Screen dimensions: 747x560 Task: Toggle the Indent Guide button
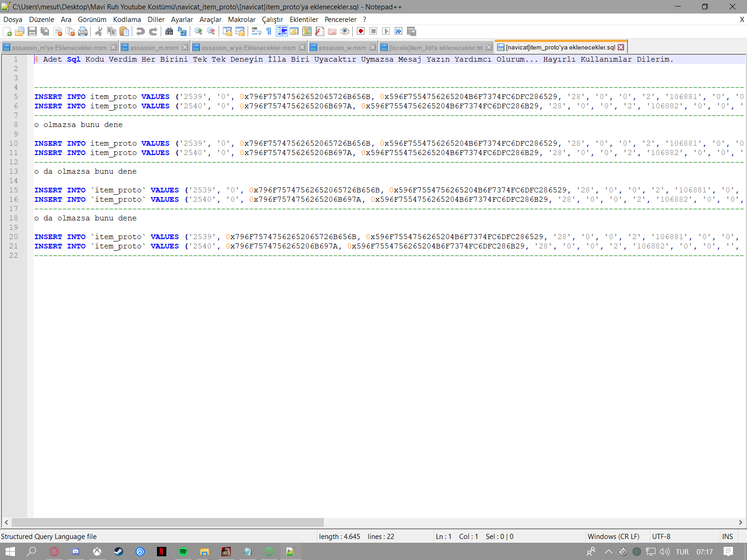pos(282,31)
